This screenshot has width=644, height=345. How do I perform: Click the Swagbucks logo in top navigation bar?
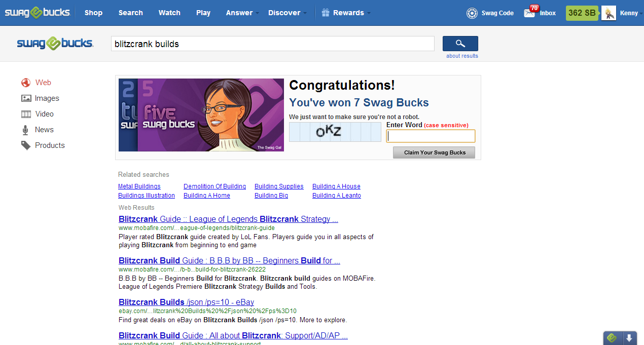coord(37,13)
